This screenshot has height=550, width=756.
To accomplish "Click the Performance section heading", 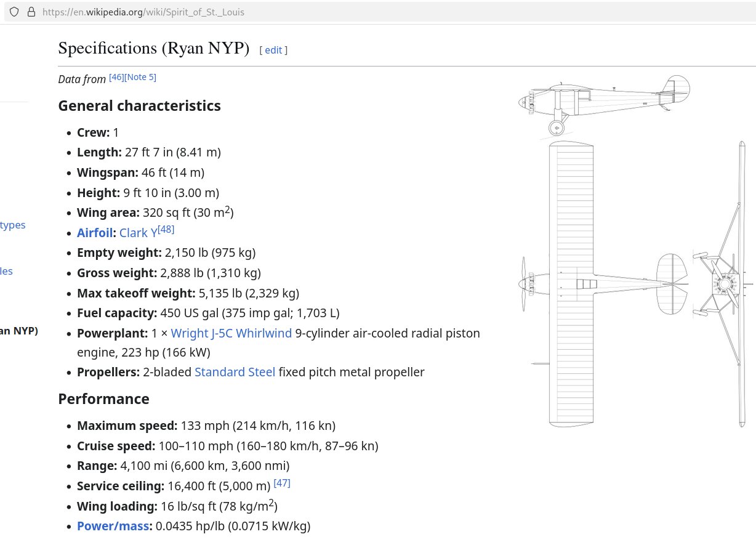I will click(x=103, y=398).
